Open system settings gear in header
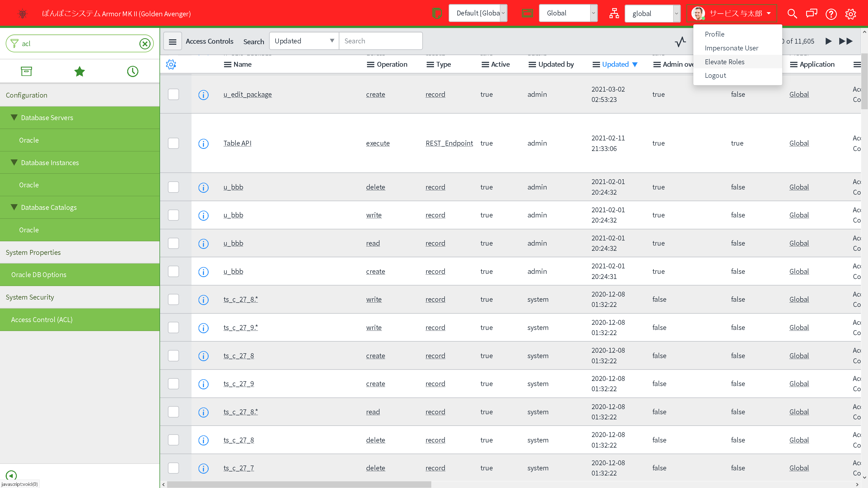 tap(850, 14)
